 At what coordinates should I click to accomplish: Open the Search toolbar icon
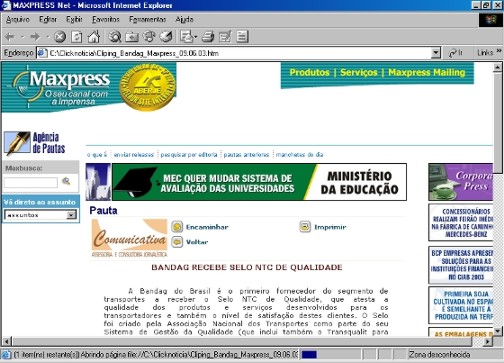[x=115, y=37]
